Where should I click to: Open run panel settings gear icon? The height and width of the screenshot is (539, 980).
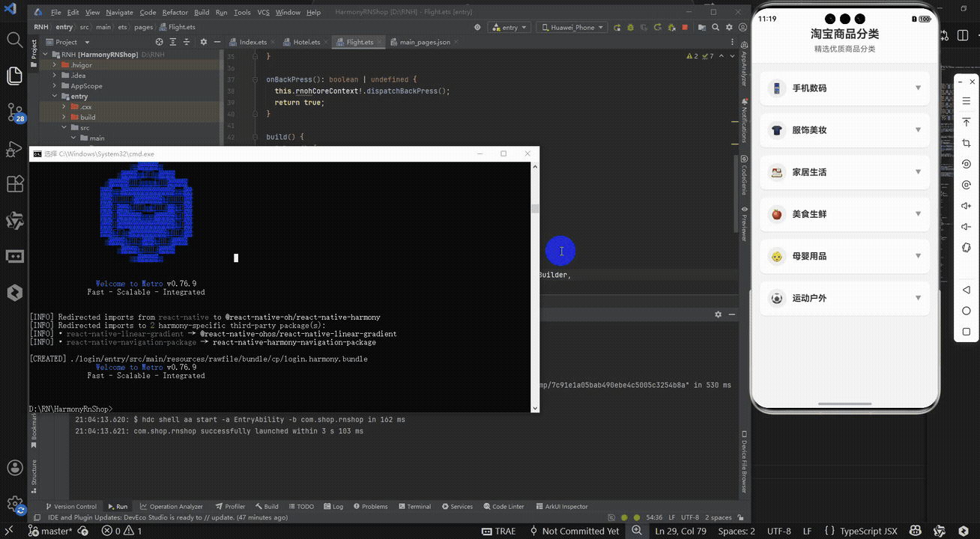718,315
